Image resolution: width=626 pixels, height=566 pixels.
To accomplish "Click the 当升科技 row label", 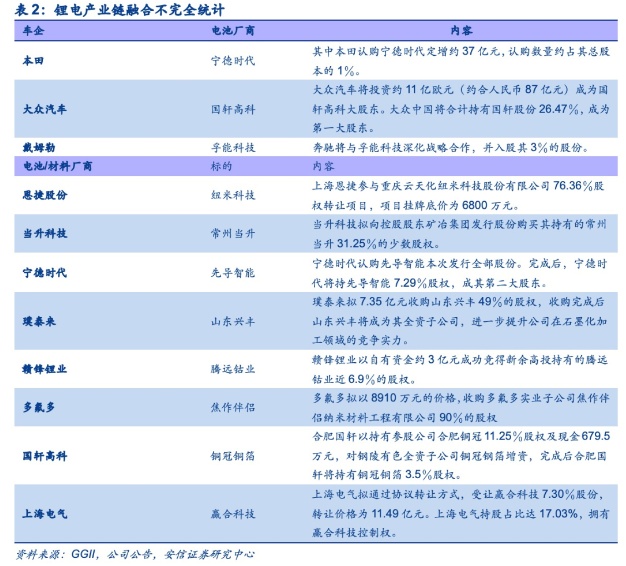I will pyautogui.click(x=45, y=233).
